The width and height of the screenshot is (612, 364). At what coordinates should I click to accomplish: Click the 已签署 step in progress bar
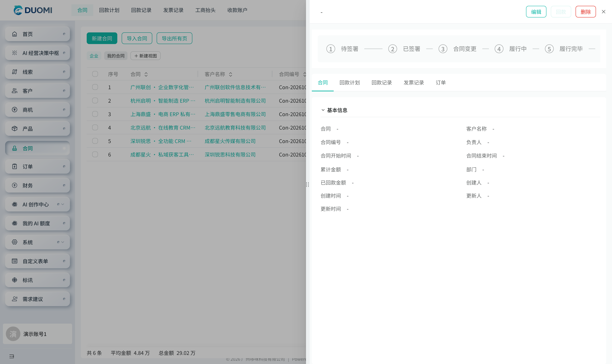[404, 49]
